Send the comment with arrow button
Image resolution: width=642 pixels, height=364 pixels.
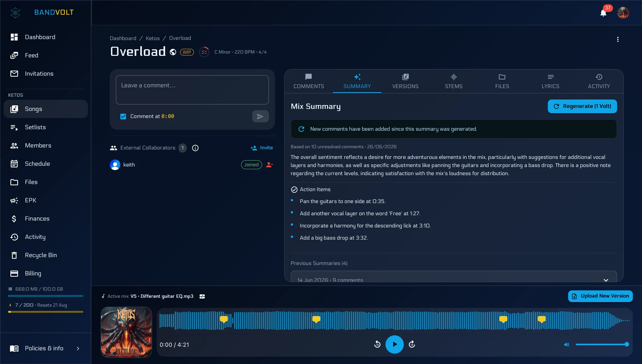click(260, 116)
